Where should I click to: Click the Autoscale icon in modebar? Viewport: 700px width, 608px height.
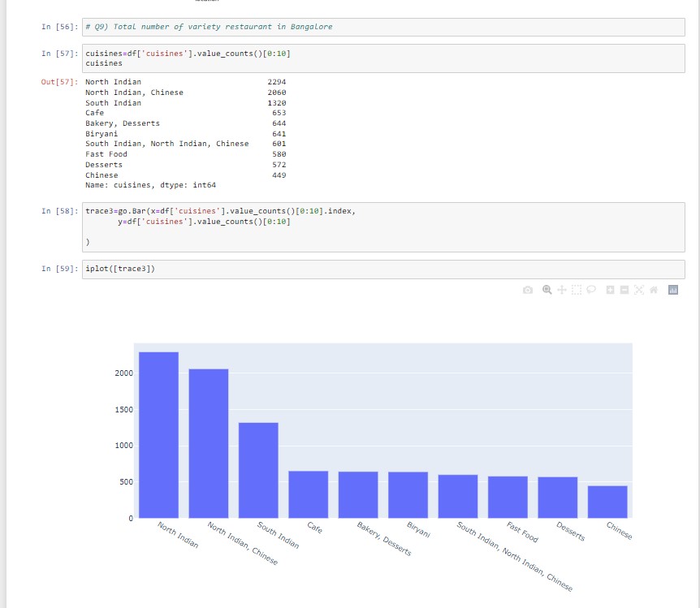point(639,290)
